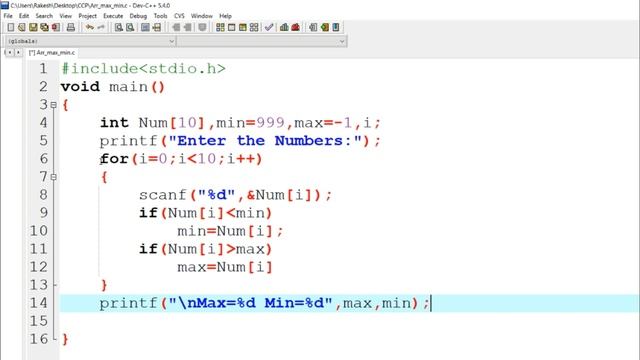
Task: Click the line number 1 in gutter
Action: coord(43,69)
